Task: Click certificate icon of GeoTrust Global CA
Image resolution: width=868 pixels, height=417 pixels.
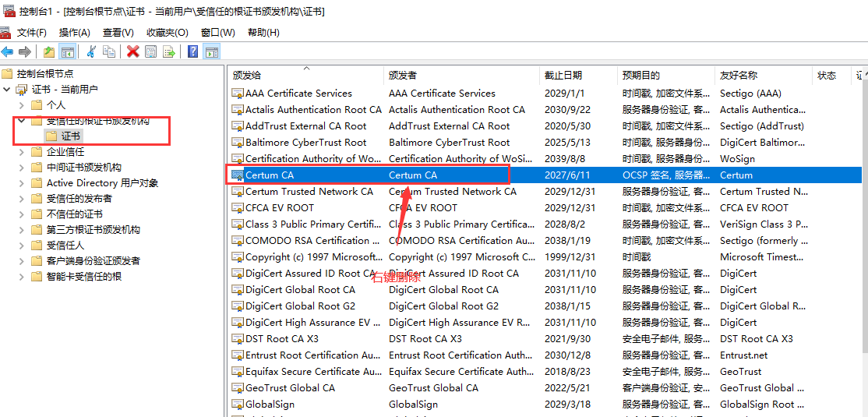Action: [x=238, y=387]
